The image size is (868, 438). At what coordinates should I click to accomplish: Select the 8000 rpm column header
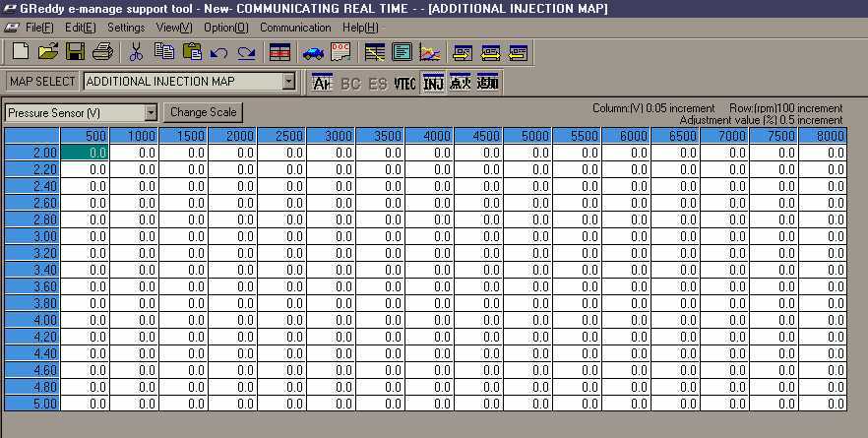(823, 136)
